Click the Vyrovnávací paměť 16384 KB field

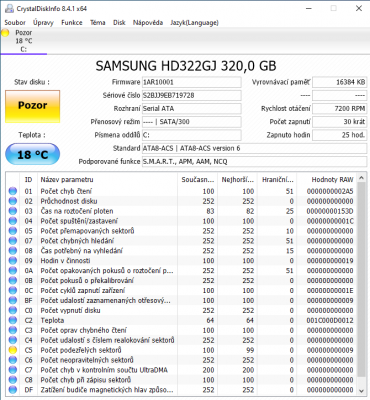(339, 82)
